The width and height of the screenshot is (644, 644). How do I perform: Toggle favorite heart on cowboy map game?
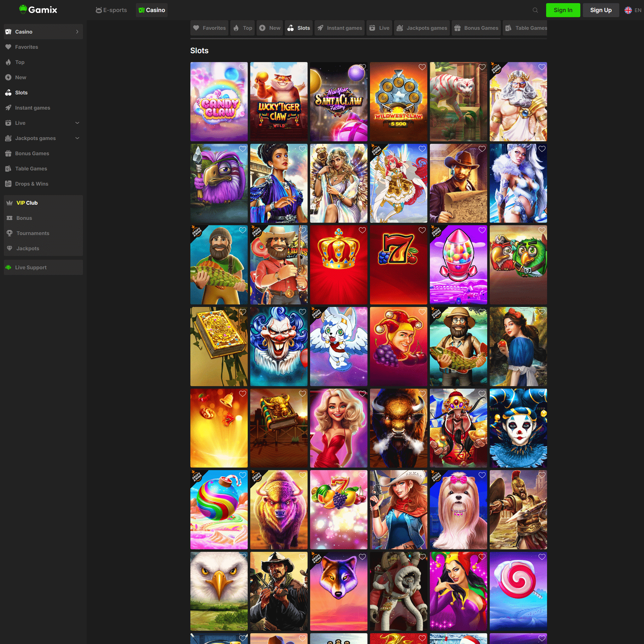pos(482,149)
